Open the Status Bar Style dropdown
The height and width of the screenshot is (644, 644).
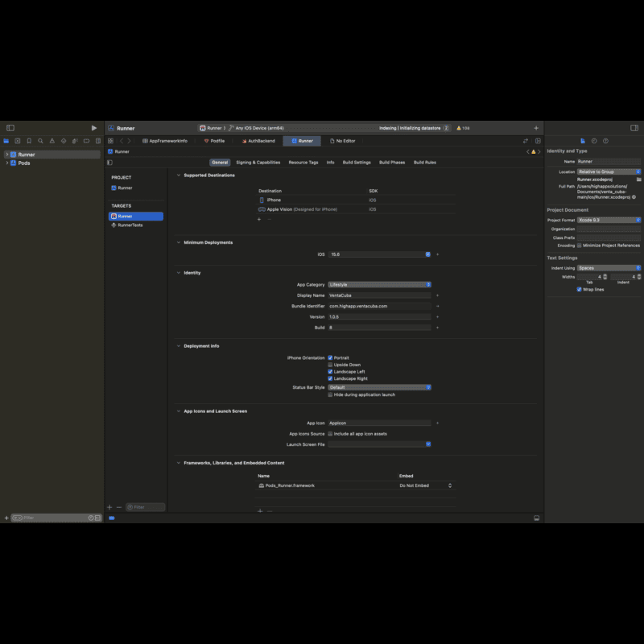click(x=379, y=387)
